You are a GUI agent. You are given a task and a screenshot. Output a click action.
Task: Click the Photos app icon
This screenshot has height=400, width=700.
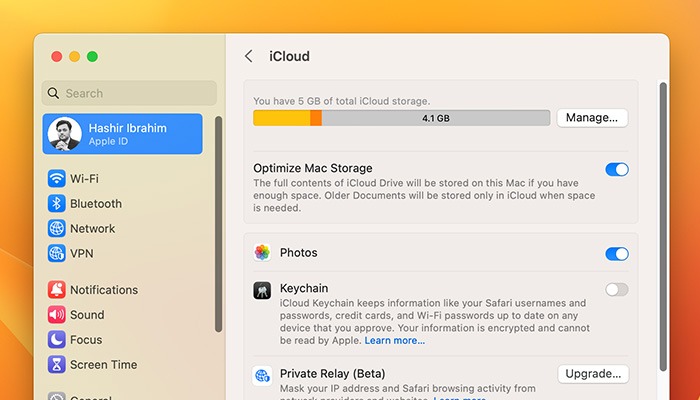(262, 253)
